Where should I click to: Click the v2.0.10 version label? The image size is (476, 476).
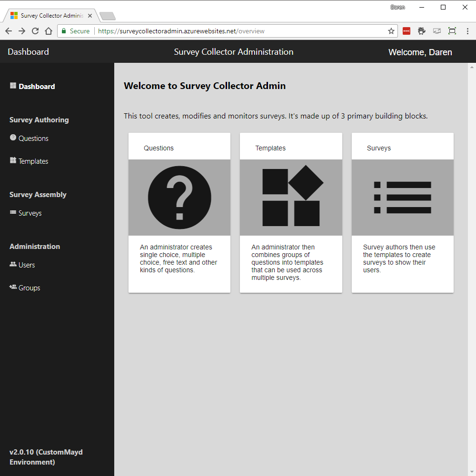pyautogui.click(x=46, y=457)
